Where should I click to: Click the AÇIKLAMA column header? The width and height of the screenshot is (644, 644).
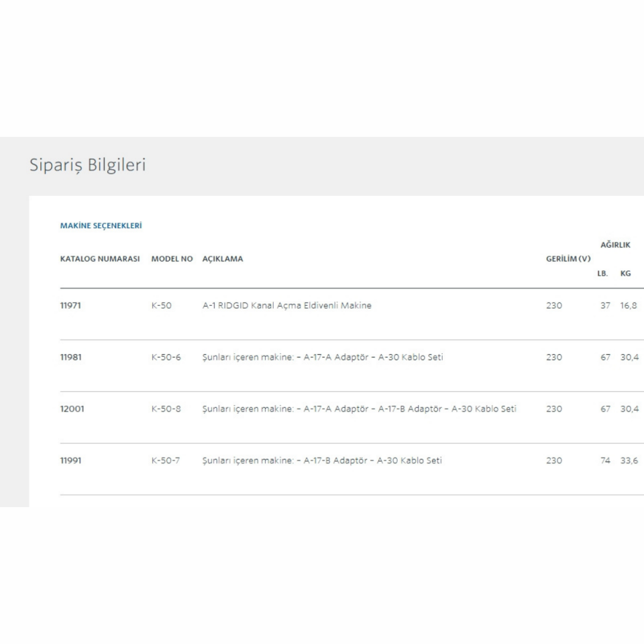click(x=223, y=259)
